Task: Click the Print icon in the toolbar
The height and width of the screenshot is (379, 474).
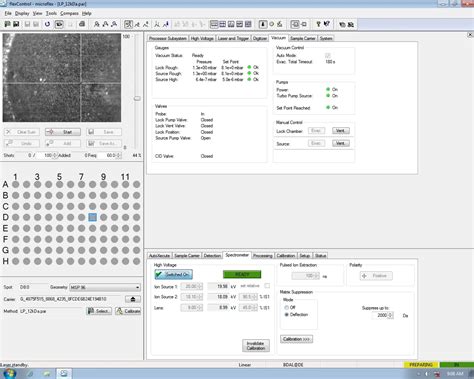Action: pos(82,24)
